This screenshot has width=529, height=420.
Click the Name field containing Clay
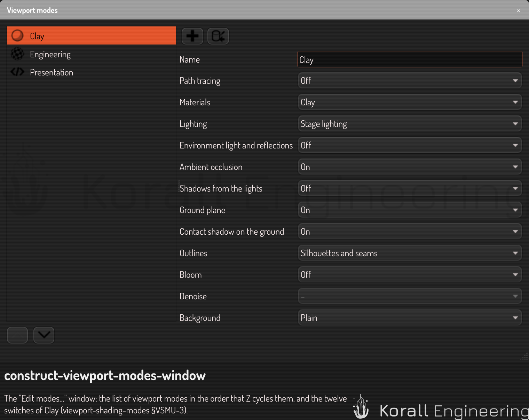click(x=410, y=59)
